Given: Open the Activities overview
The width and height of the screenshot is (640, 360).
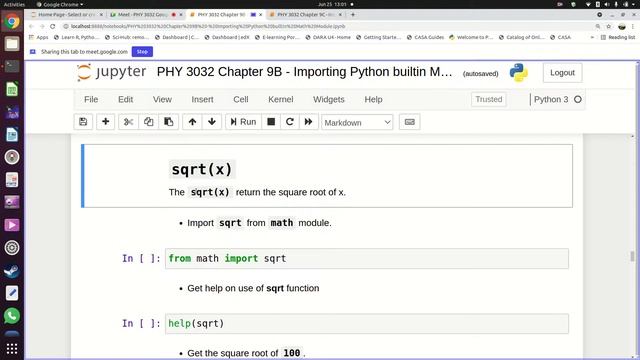Looking at the screenshot, I should pyautogui.click(x=14, y=4).
